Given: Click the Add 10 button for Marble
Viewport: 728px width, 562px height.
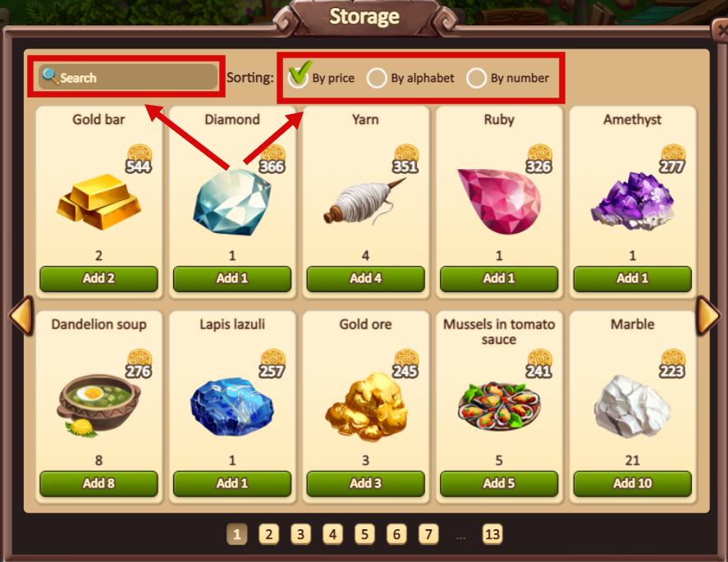Looking at the screenshot, I should pos(632,483).
